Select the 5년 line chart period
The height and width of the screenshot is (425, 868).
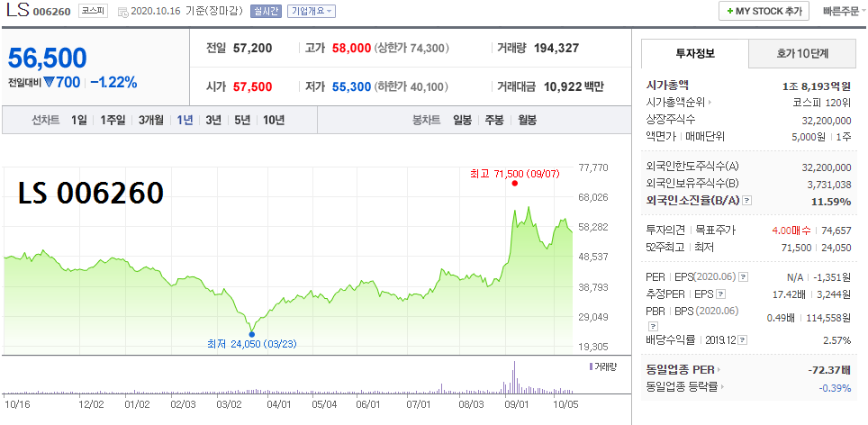tap(242, 120)
